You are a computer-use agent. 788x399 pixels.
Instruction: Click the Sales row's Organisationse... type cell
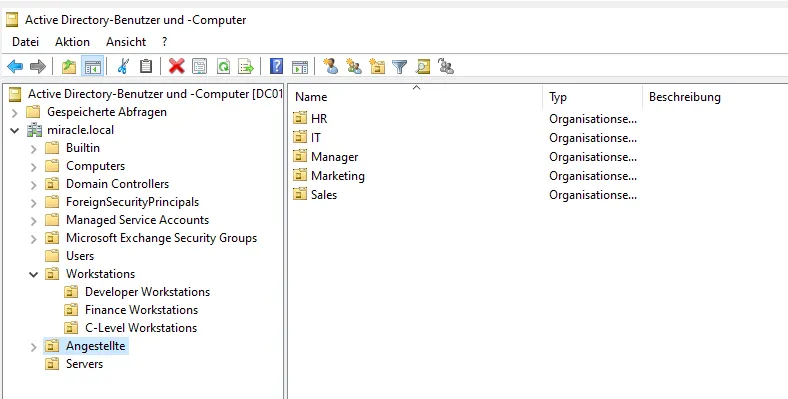pyautogui.click(x=593, y=195)
